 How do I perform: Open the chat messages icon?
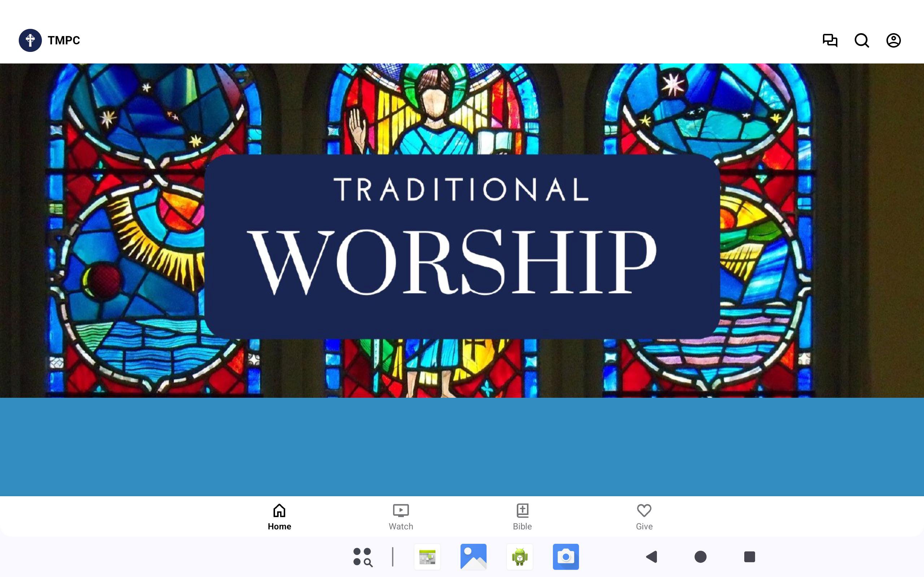click(830, 40)
